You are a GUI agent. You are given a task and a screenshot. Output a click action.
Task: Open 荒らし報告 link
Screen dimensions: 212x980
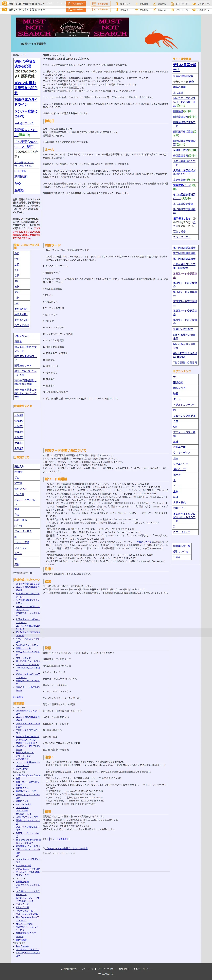[x=179, y=232]
